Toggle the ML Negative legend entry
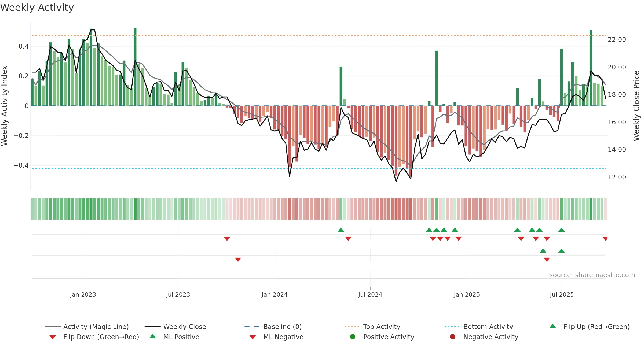The width and height of the screenshot is (644, 362). coord(276,337)
